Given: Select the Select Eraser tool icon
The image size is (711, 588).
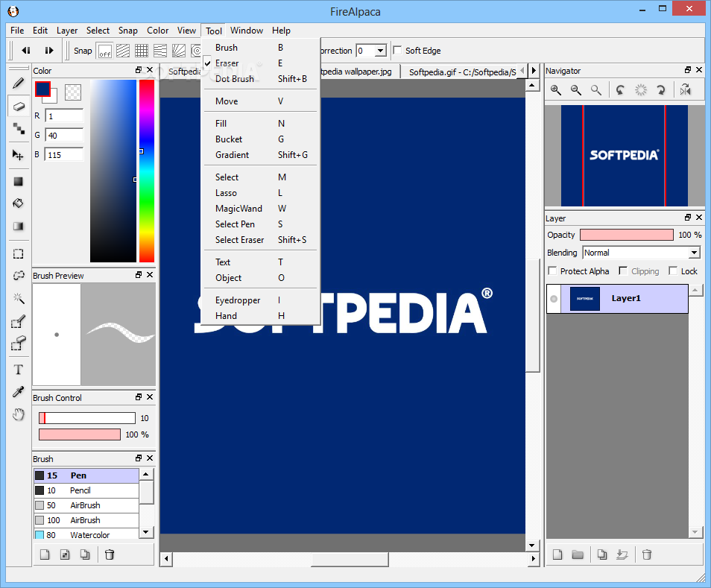Looking at the screenshot, I should [x=18, y=344].
